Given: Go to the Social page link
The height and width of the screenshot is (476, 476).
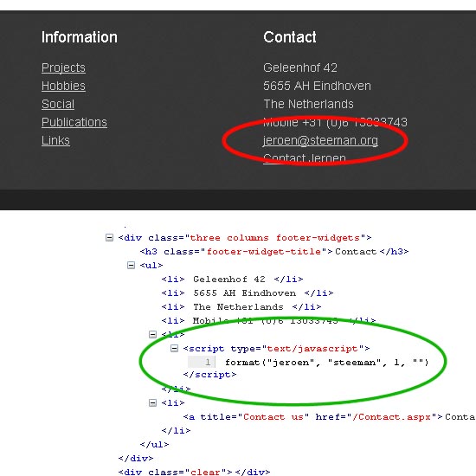Looking at the screenshot, I should point(58,104).
